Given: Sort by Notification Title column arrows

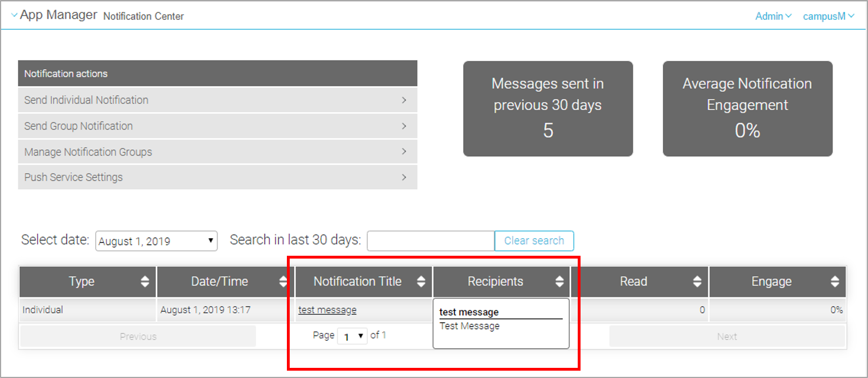Looking at the screenshot, I should [421, 282].
